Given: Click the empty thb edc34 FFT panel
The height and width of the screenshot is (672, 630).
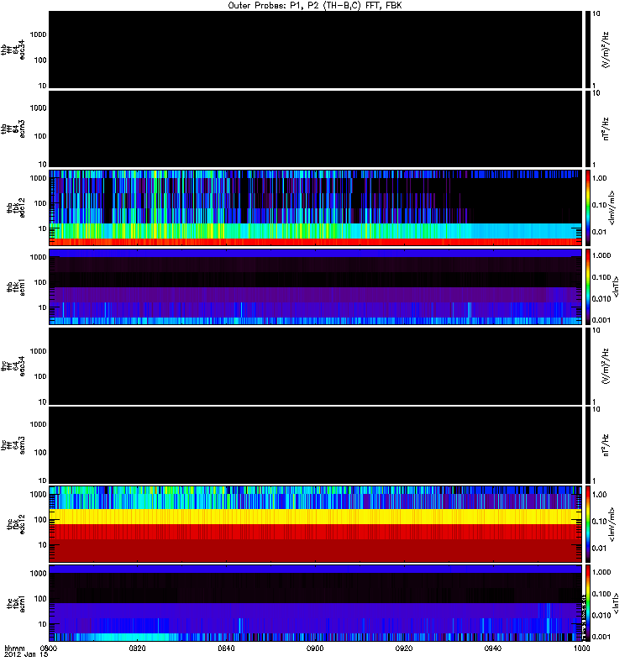Looking at the screenshot, I should 315,49.
